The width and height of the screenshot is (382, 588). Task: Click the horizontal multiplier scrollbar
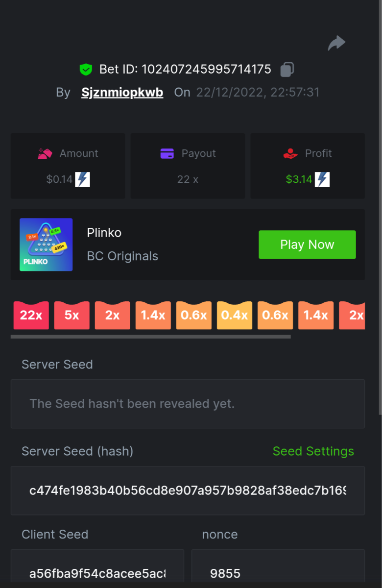[x=150, y=337]
